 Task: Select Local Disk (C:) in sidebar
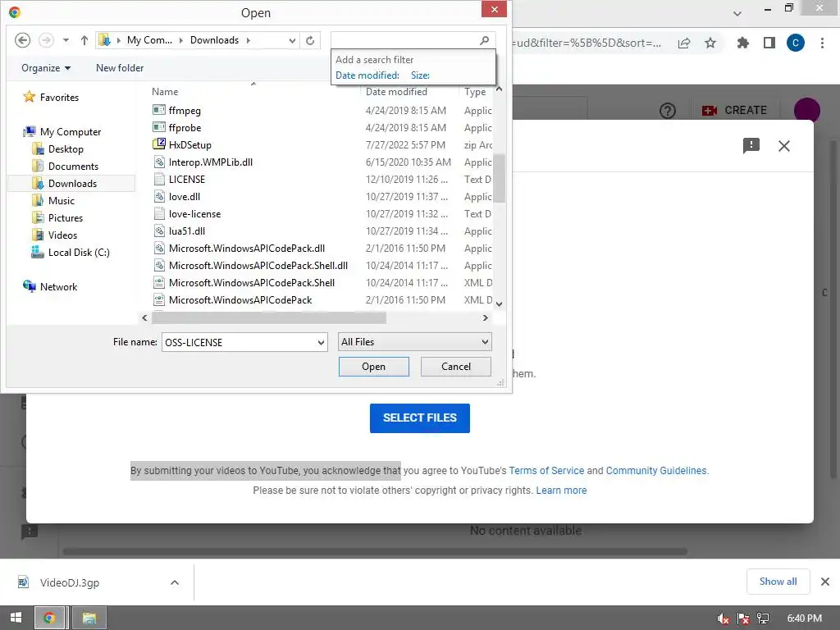pyautogui.click(x=71, y=253)
